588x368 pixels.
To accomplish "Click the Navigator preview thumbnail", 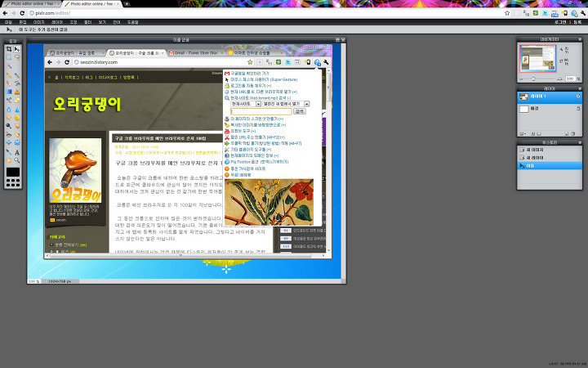I will 537,59.
